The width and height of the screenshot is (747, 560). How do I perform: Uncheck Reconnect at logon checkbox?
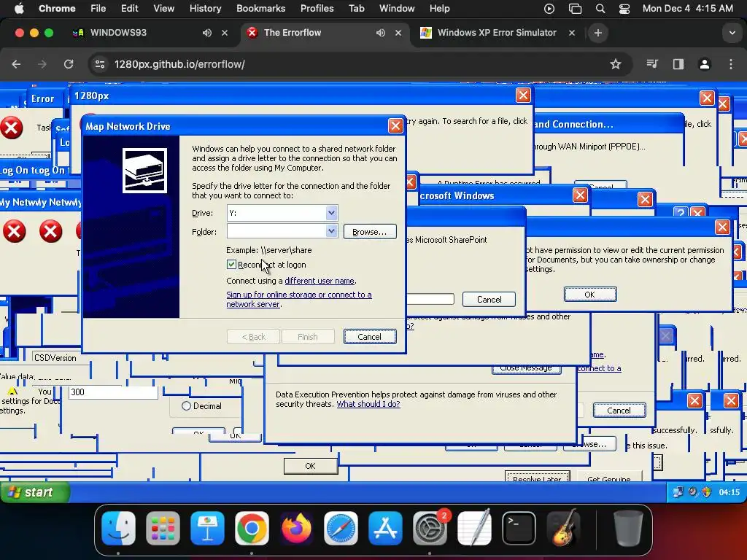tap(231, 264)
